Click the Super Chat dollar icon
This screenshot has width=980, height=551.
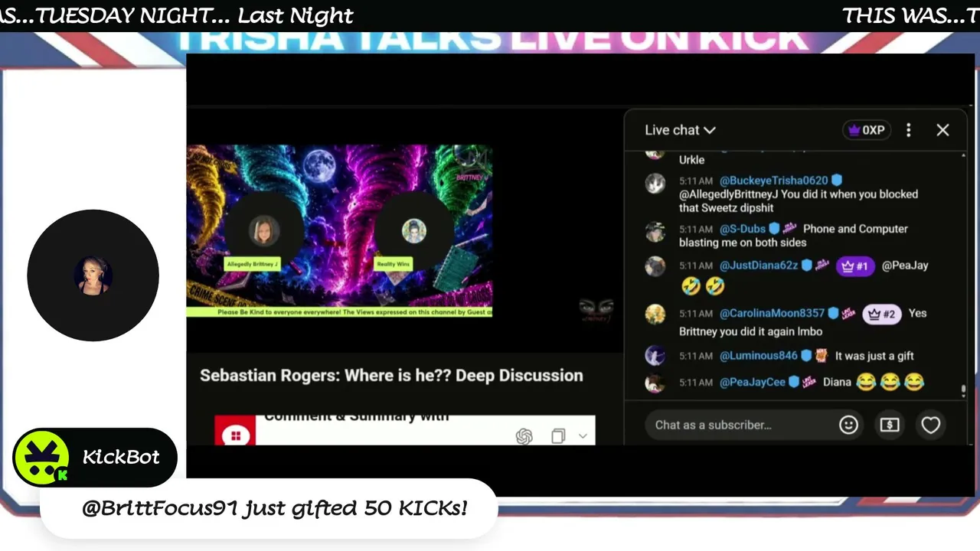pos(890,425)
